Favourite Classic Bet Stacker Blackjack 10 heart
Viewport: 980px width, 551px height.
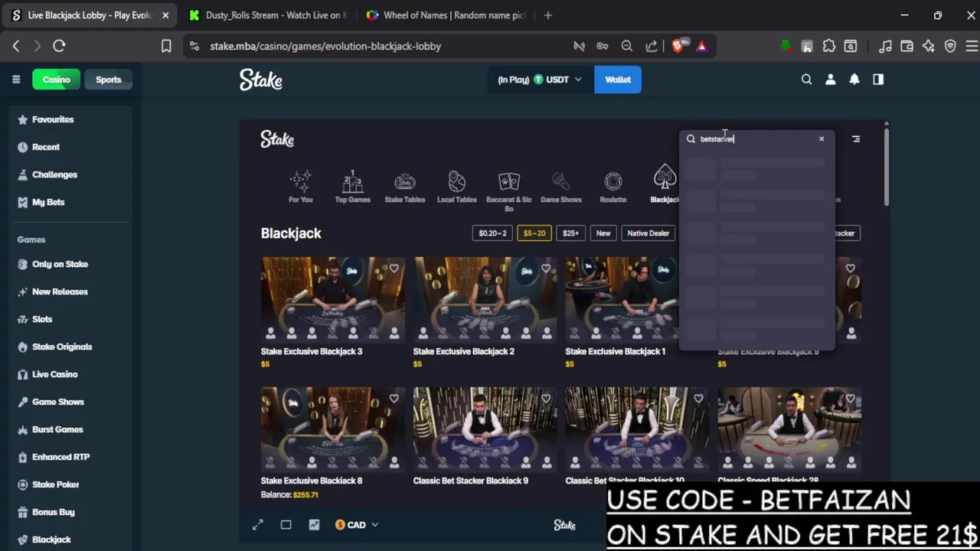pos(698,399)
